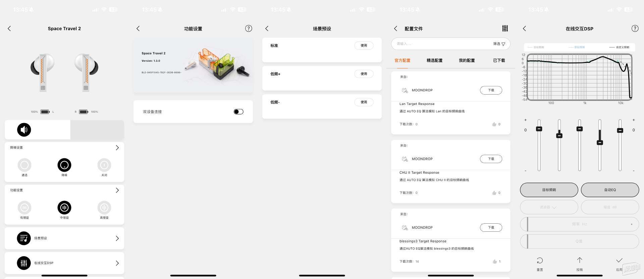Download blessings3 Target Response config
The height and width of the screenshot is (279, 644).
491,228
